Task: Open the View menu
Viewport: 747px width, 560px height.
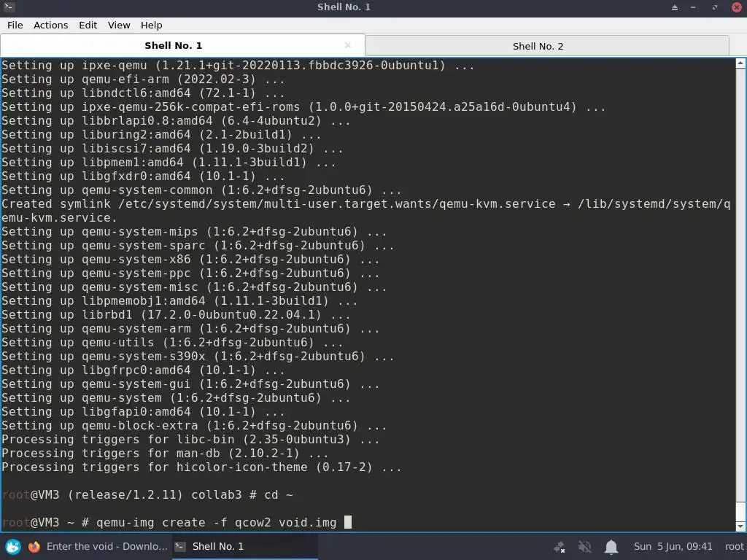Action: pyautogui.click(x=119, y=26)
